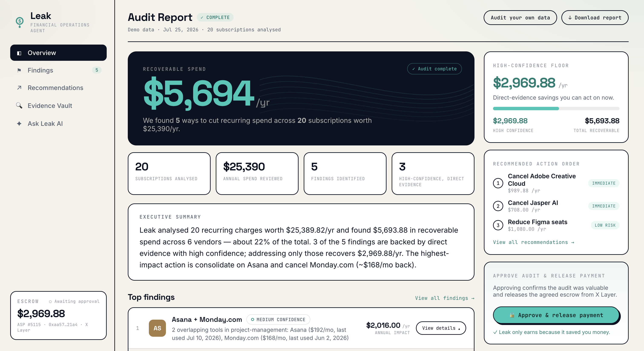
Task: Click the $5,693.88 total recoverable value
Action: point(602,121)
